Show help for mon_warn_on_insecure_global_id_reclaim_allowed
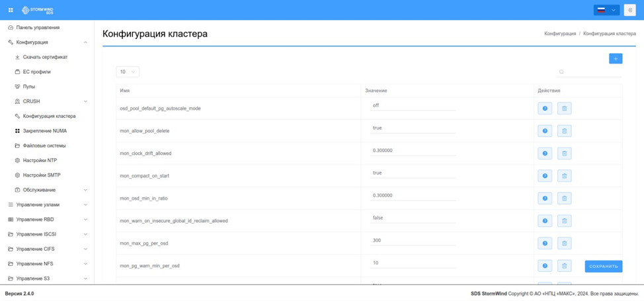This screenshot has height=301, width=644. tap(545, 221)
